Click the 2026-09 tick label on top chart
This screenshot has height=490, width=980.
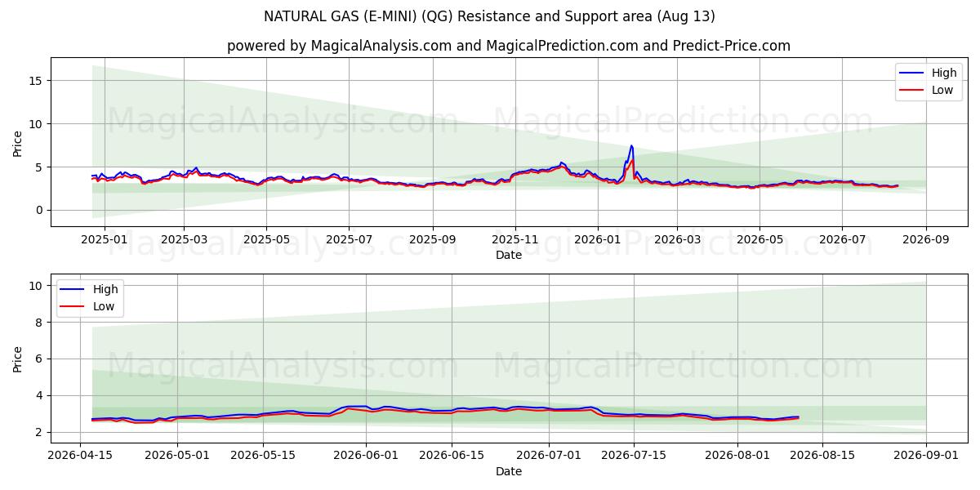pyautogui.click(x=926, y=239)
